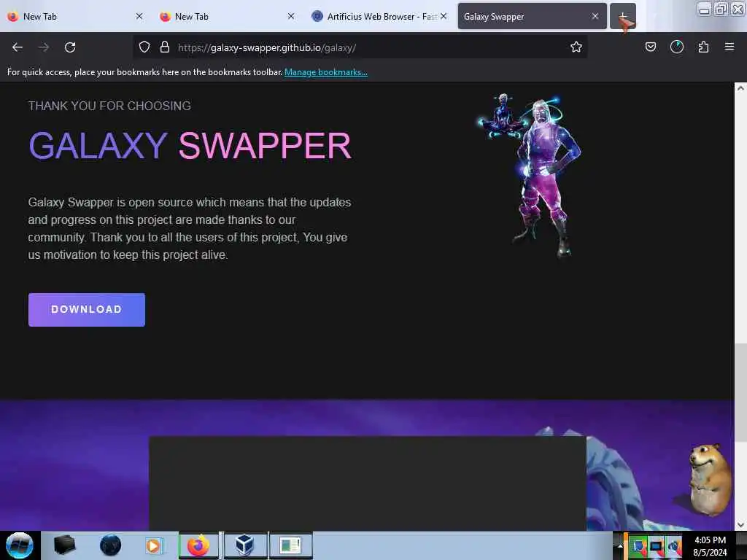747x560 pixels.
Task: Click the Firefox account circle icon
Action: click(677, 47)
